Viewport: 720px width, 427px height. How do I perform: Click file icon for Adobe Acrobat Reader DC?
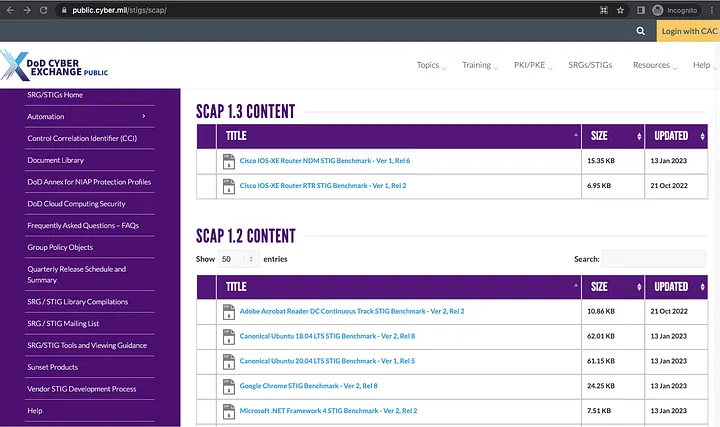[229, 312]
